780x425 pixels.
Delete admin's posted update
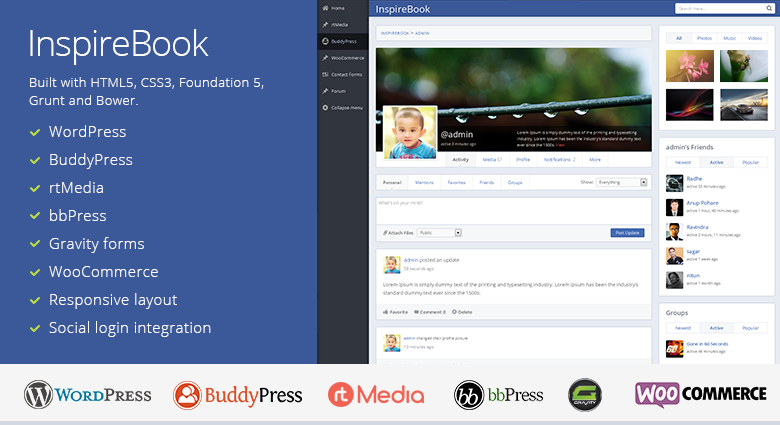pyautogui.click(x=462, y=312)
